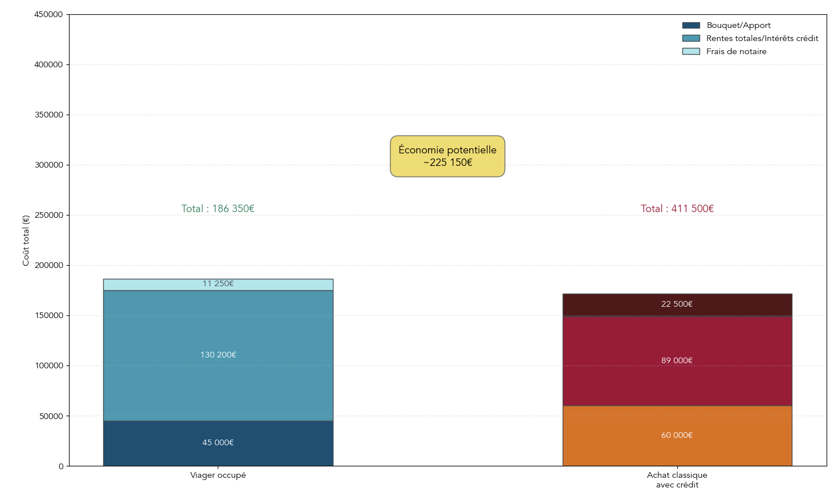Toggle the Frais de notaire legend entry

point(736,51)
